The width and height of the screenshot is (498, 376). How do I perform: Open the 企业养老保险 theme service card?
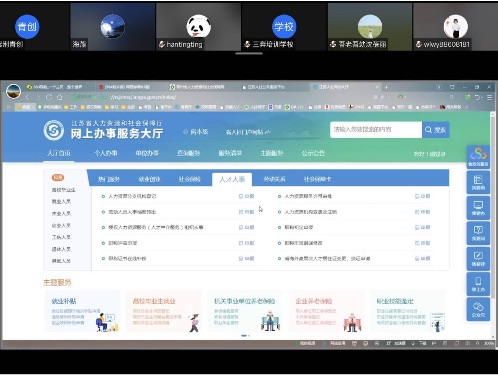(327, 311)
